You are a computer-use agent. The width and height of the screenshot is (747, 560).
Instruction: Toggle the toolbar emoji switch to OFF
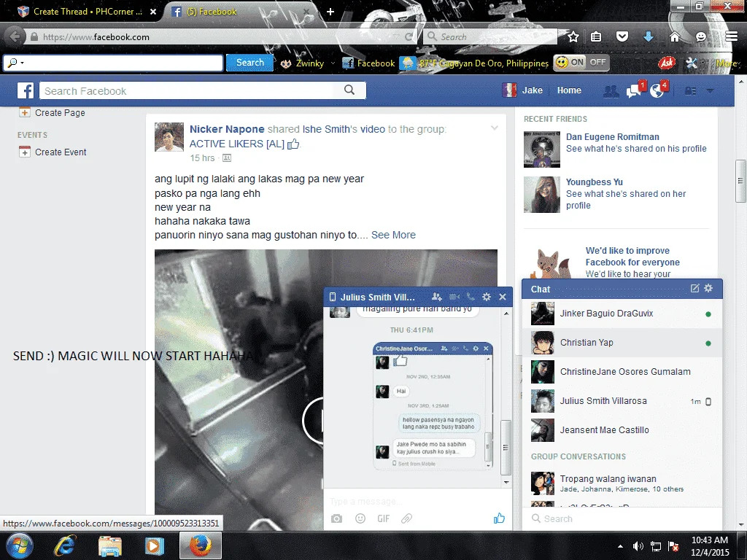597,63
